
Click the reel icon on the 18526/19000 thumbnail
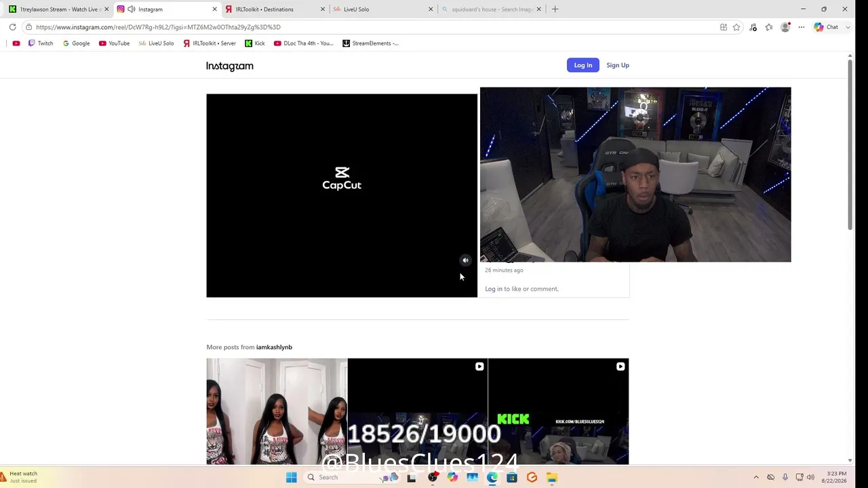pos(479,367)
